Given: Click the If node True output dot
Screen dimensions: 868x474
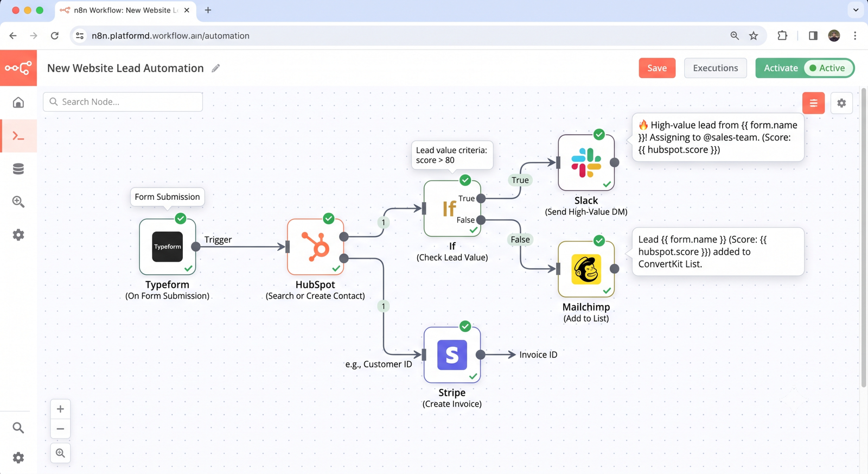Looking at the screenshot, I should click(x=481, y=198).
